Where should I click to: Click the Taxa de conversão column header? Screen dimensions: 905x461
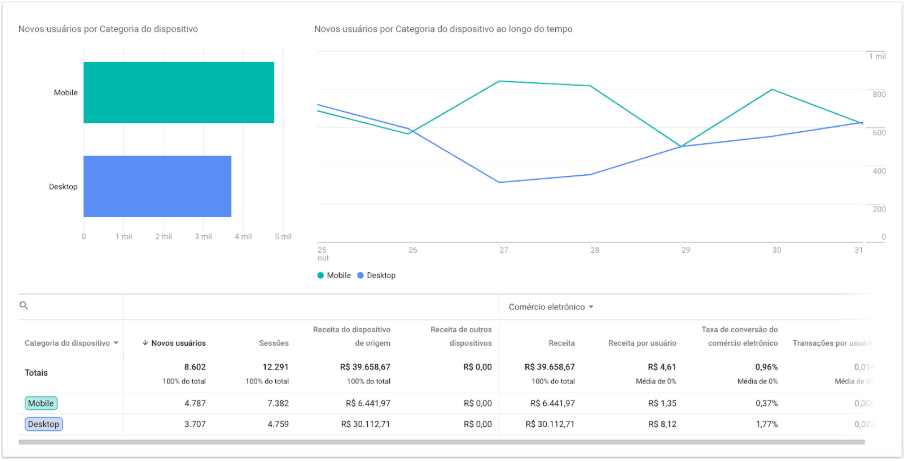[739, 335]
